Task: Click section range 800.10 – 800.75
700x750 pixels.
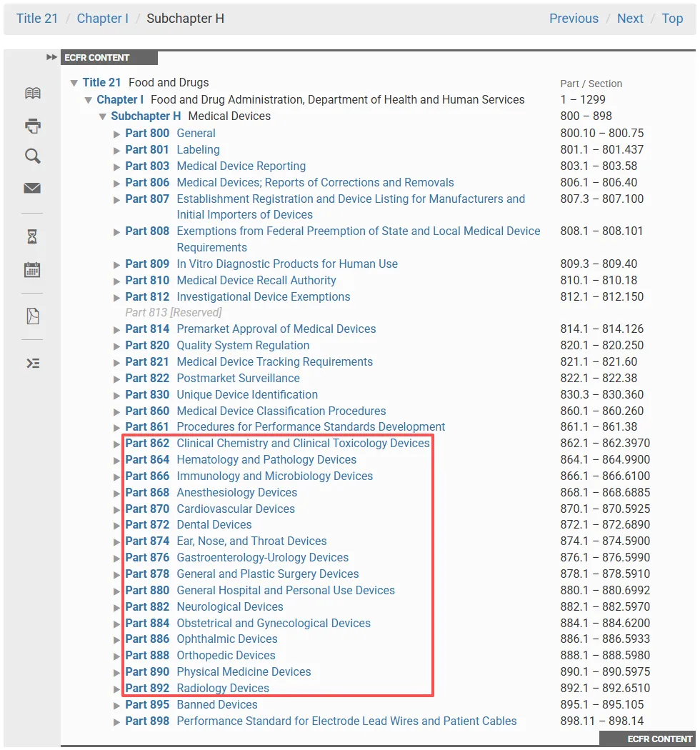Action: pos(602,133)
